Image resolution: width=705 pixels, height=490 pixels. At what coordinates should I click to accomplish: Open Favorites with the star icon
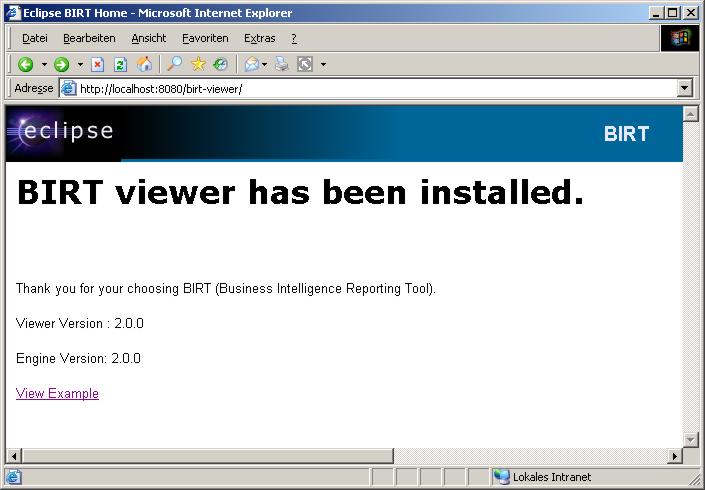coord(198,64)
